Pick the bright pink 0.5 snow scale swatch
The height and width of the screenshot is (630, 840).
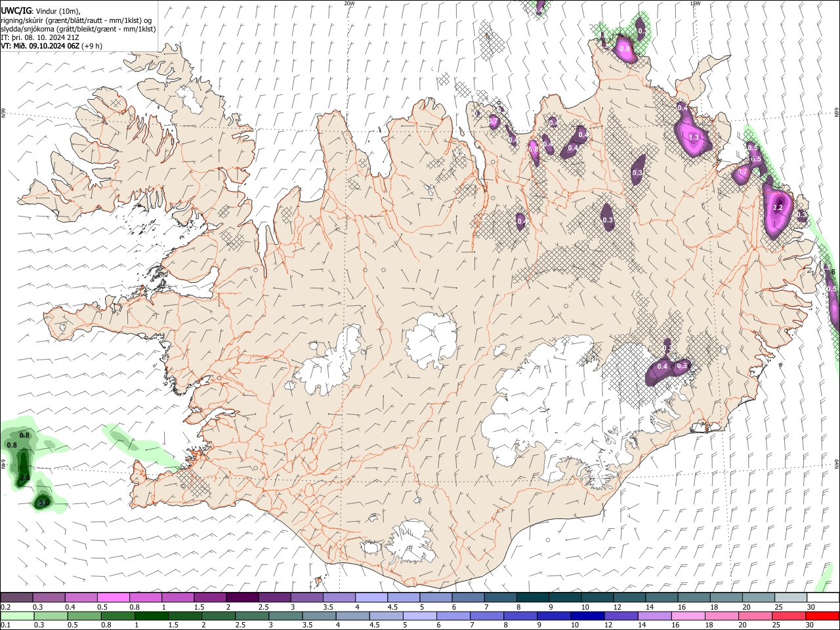coord(114,597)
